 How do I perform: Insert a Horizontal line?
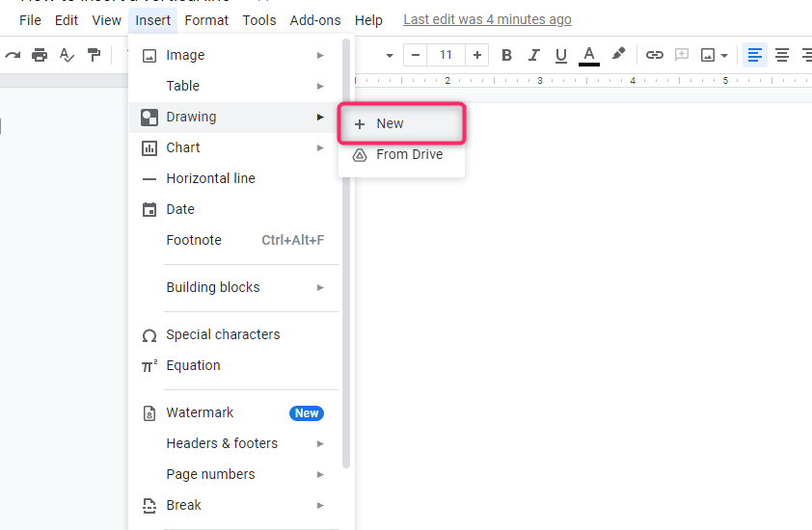(234, 178)
